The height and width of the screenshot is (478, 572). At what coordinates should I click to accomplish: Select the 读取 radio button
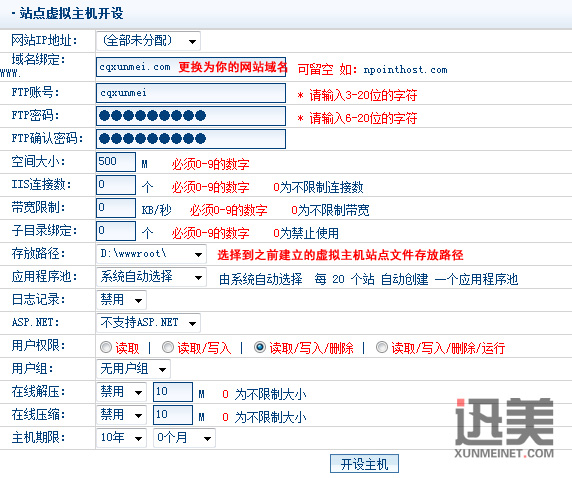[106, 347]
